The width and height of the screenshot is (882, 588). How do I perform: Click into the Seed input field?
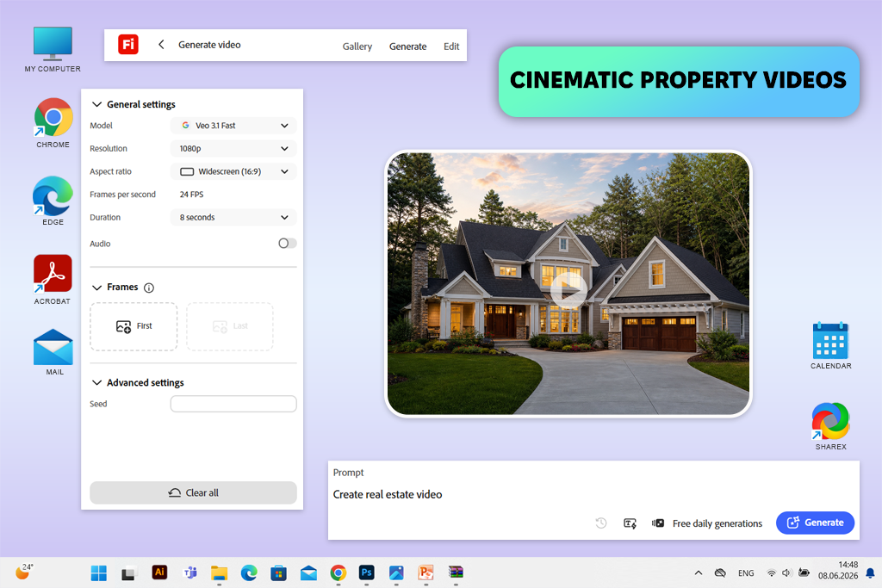click(233, 404)
